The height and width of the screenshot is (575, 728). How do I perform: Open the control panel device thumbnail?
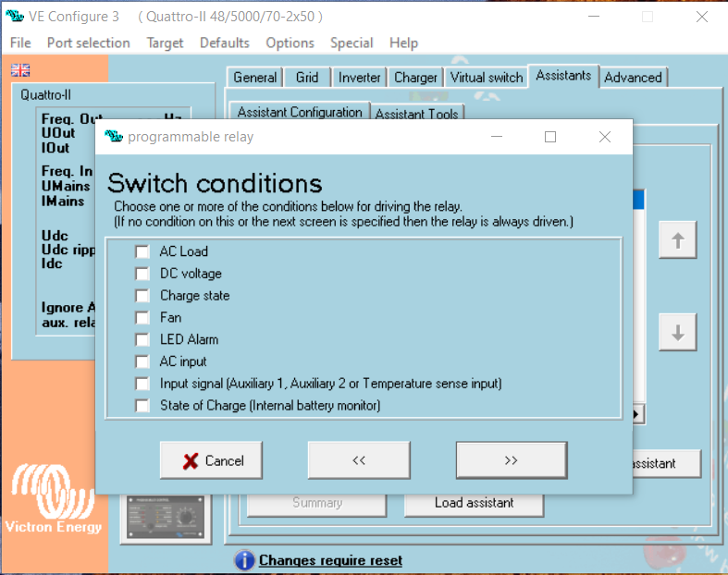(x=166, y=518)
